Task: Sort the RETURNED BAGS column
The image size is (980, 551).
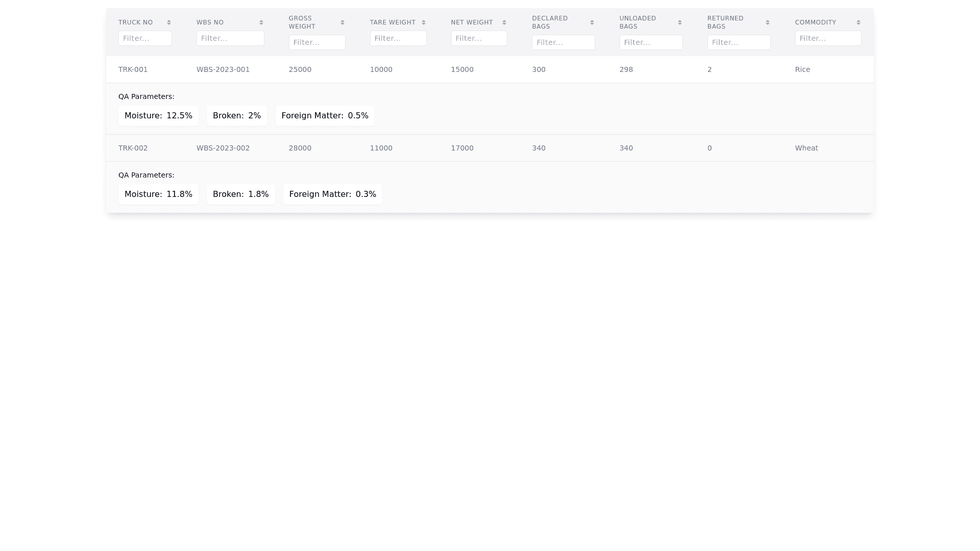Action: click(767, 22)
